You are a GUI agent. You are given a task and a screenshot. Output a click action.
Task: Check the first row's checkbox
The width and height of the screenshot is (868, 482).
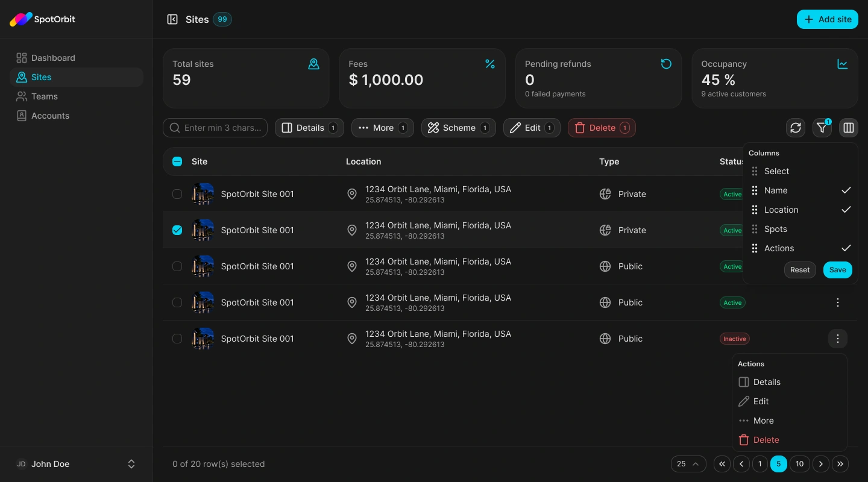pos(177,194)
